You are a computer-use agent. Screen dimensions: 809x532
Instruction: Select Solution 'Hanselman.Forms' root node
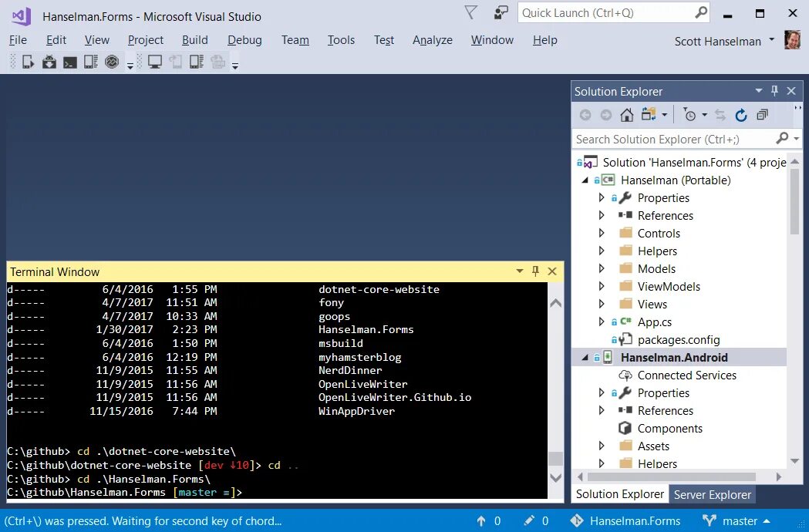click(694, 163)
